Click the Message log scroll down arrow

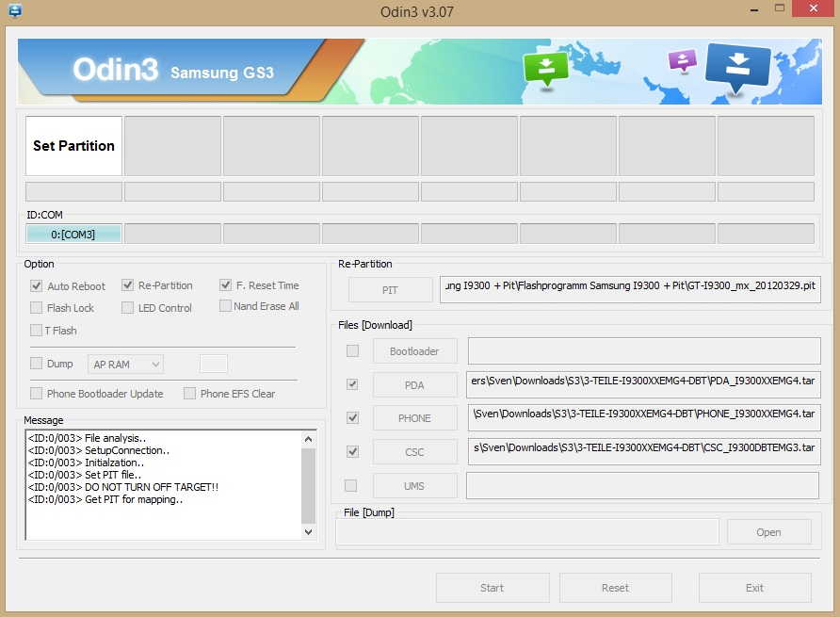pos(309,532)
